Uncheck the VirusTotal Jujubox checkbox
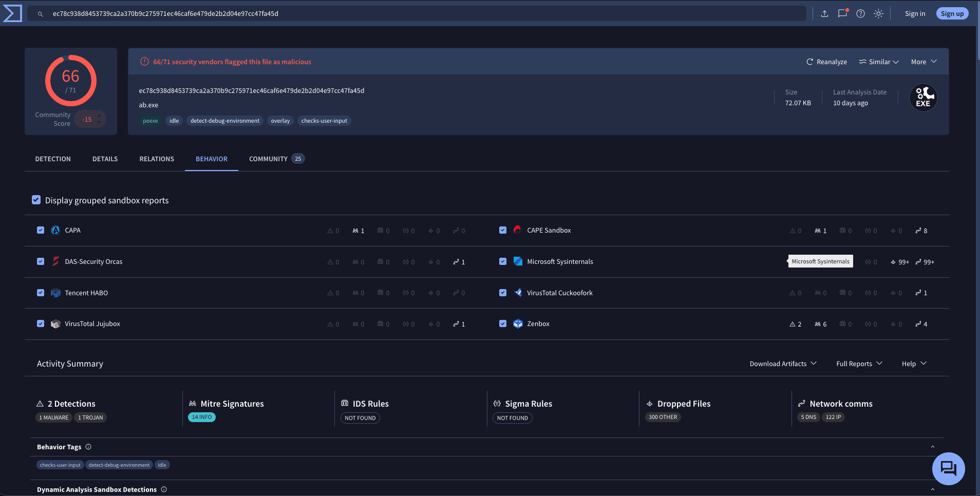Viewport: 980px width, 496px height. click(41, 323)
